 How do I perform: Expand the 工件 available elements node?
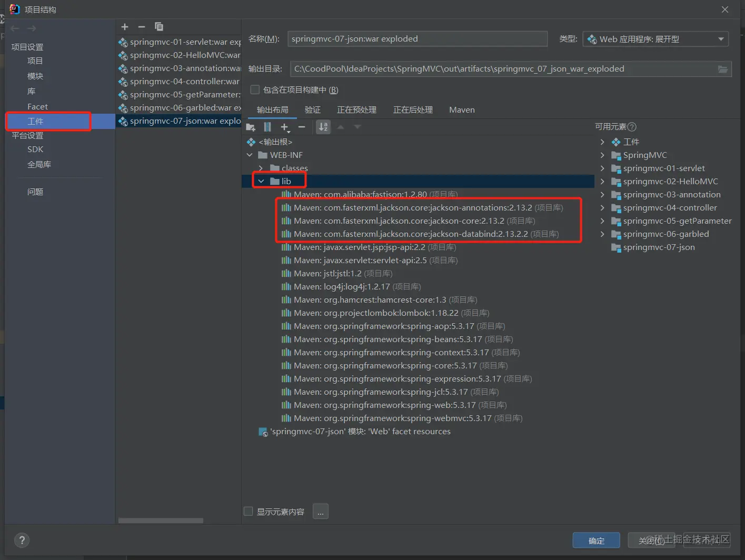[x=602, y=142]
